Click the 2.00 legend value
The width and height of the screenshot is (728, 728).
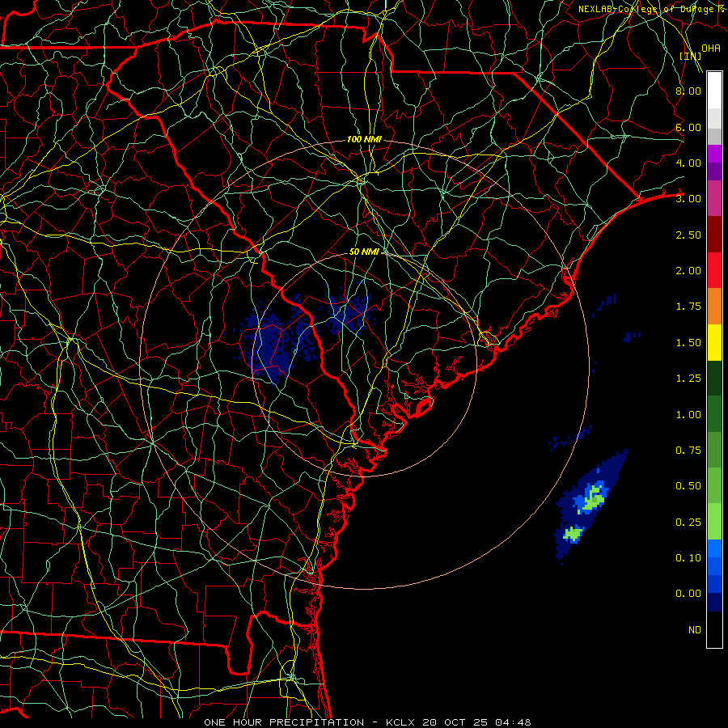[688, 271]
